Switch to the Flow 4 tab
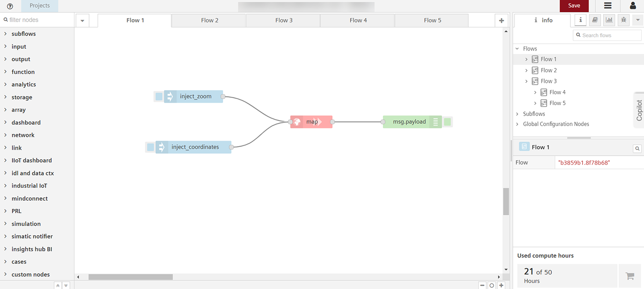 (x=358, y=20)
